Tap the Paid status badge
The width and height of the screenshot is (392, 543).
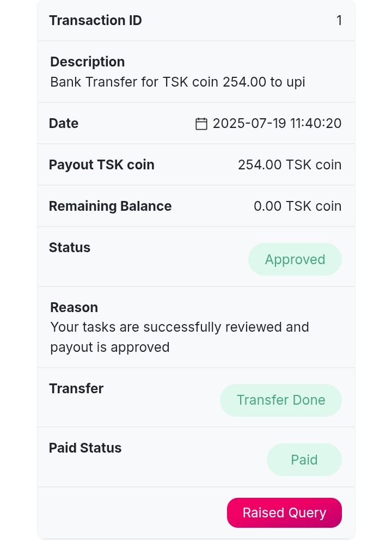tap(304, 460)
